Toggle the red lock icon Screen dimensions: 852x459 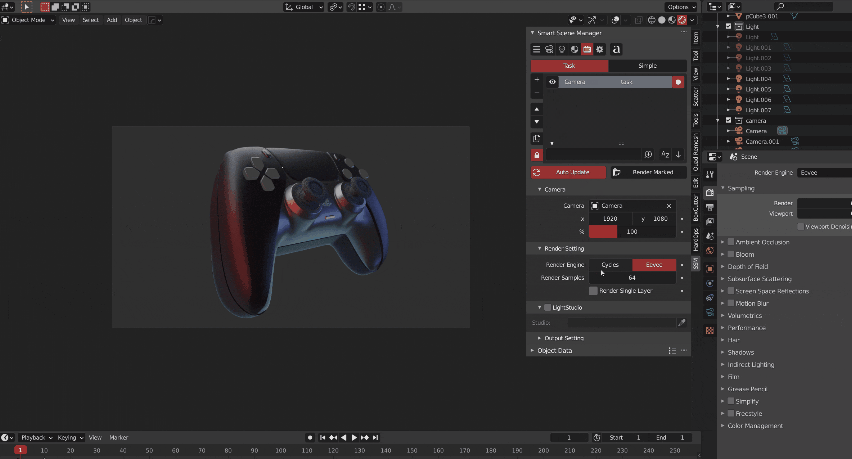point(537,155)
